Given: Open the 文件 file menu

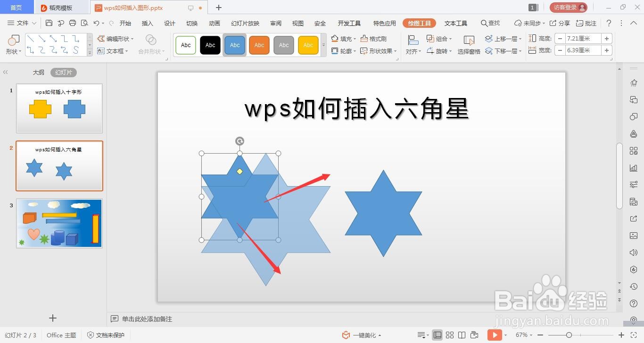Looking at the screenshot, I should pyautogui.click(x=22, y=23).
